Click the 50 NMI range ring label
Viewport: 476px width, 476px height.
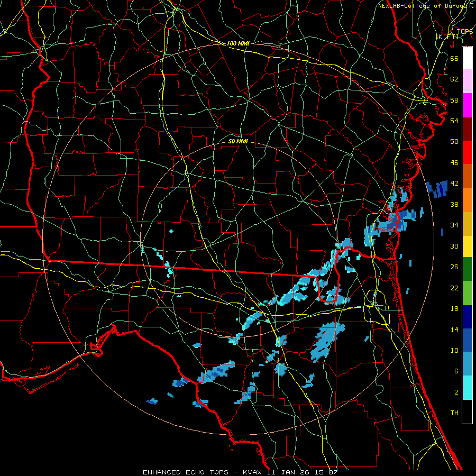[x=238, y=141]
